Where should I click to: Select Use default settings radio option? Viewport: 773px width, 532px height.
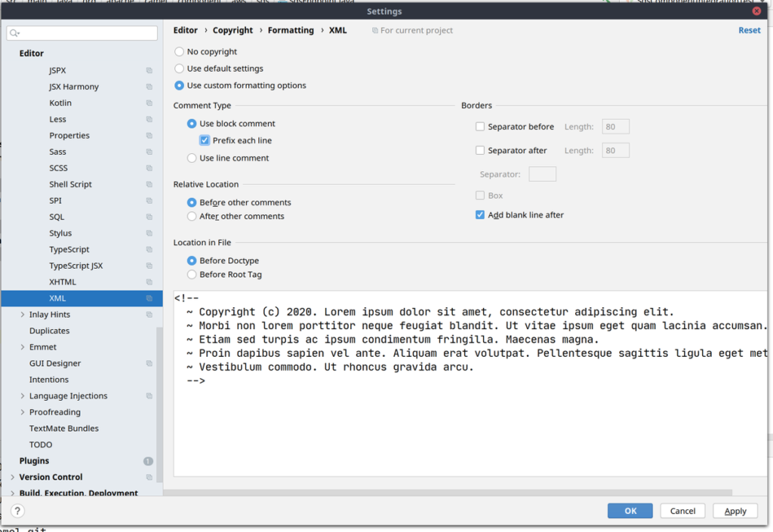coord(180,69)
